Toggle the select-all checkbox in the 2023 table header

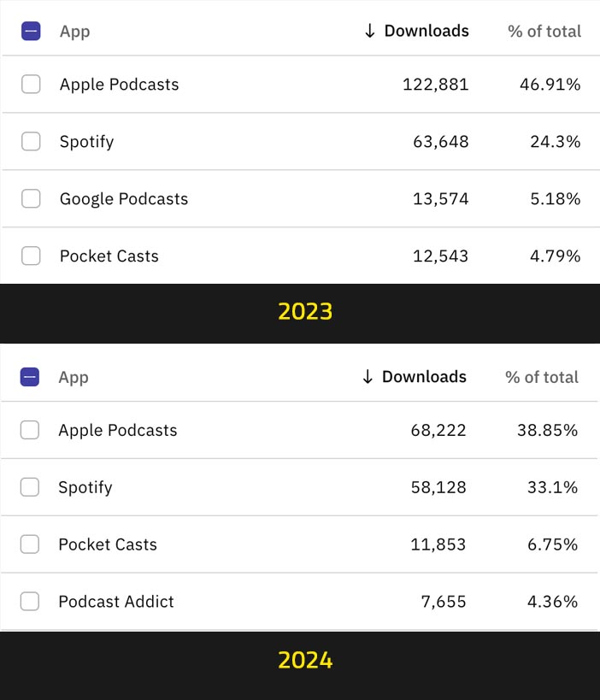31,32
